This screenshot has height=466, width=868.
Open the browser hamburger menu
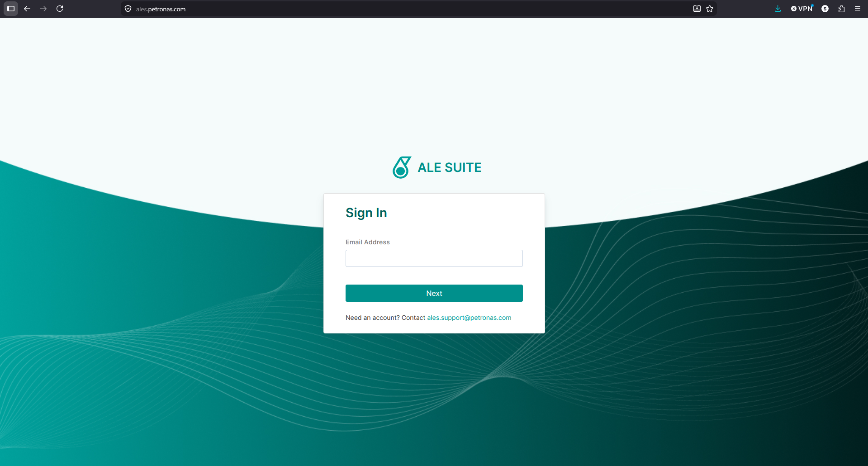858,9
